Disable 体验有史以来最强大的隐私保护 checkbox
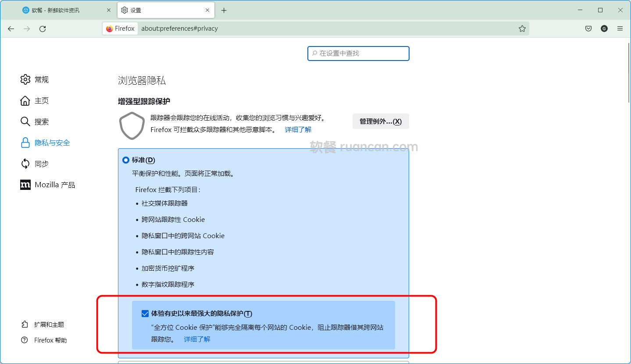The image size is (631, 364). coord(145,313)
